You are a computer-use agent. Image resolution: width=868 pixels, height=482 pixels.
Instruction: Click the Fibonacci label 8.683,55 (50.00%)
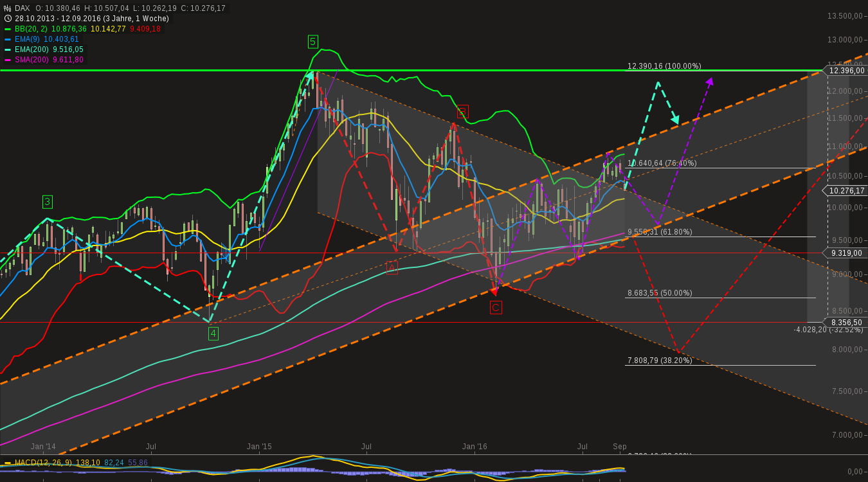[x=660, y=293]
